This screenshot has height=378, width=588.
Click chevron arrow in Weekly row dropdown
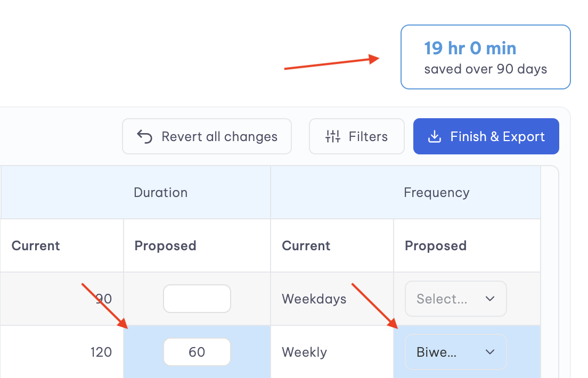[x=490, y=352]
